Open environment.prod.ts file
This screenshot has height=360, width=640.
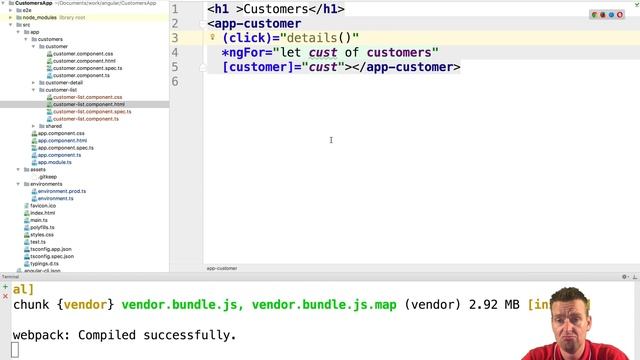point(62,191)
